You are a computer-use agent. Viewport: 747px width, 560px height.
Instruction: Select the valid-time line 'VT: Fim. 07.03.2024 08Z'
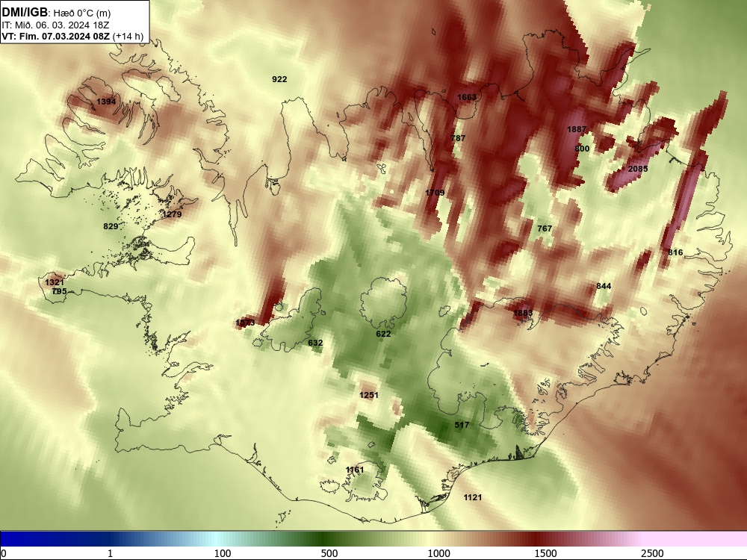[56, 36]
